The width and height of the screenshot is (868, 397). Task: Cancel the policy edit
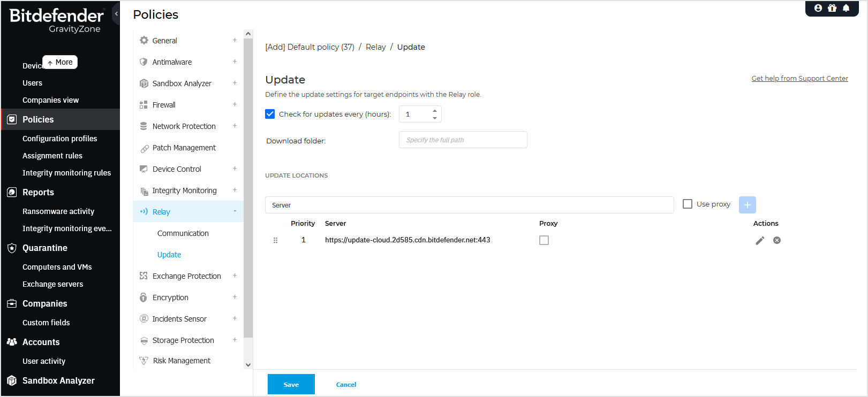click(346, 385)
